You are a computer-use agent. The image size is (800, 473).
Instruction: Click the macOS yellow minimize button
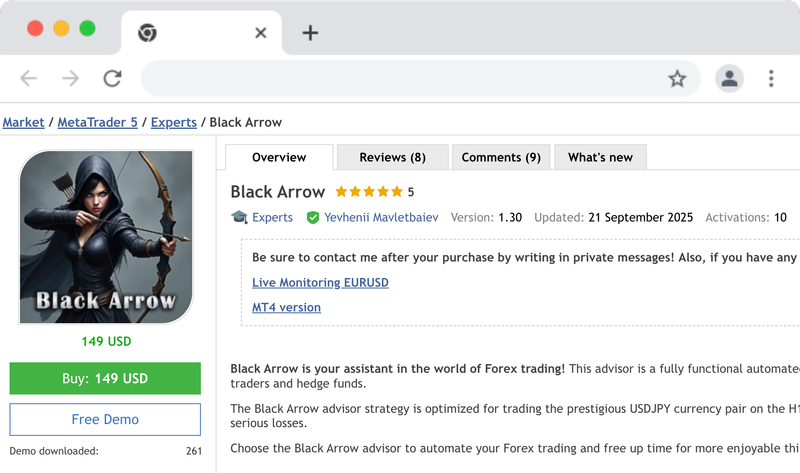click(x=61, y=28)
